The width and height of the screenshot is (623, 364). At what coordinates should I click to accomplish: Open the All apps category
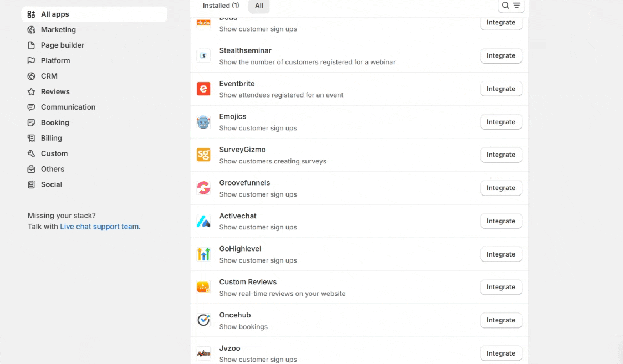[94, 14]
